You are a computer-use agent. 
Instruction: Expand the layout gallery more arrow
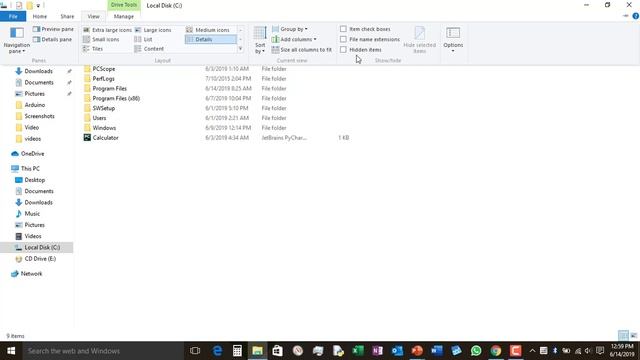pyautogui.click(x=240, y=49)
